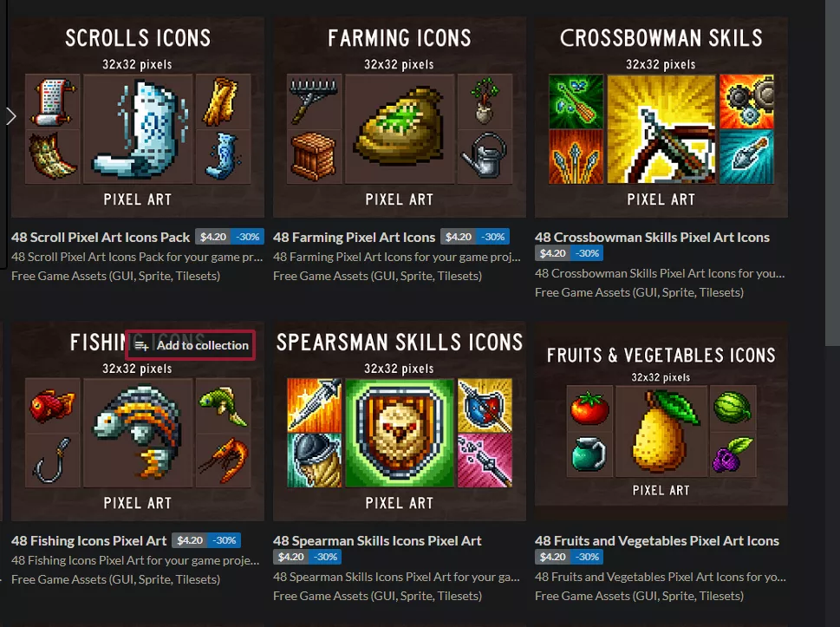Click the owl shield spearman icon
The height and width of the screenshot is (627, 840).
[x=400, y=433]
